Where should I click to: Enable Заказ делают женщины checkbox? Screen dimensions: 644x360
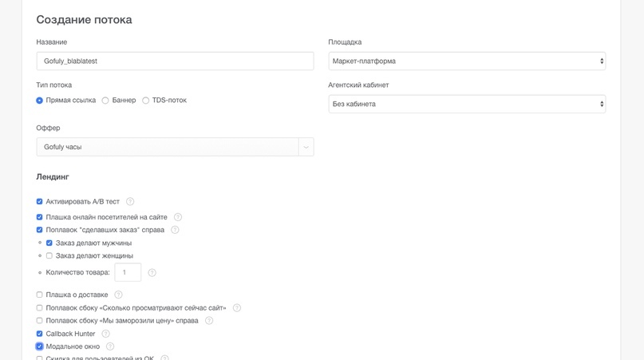tap(49, 255)
